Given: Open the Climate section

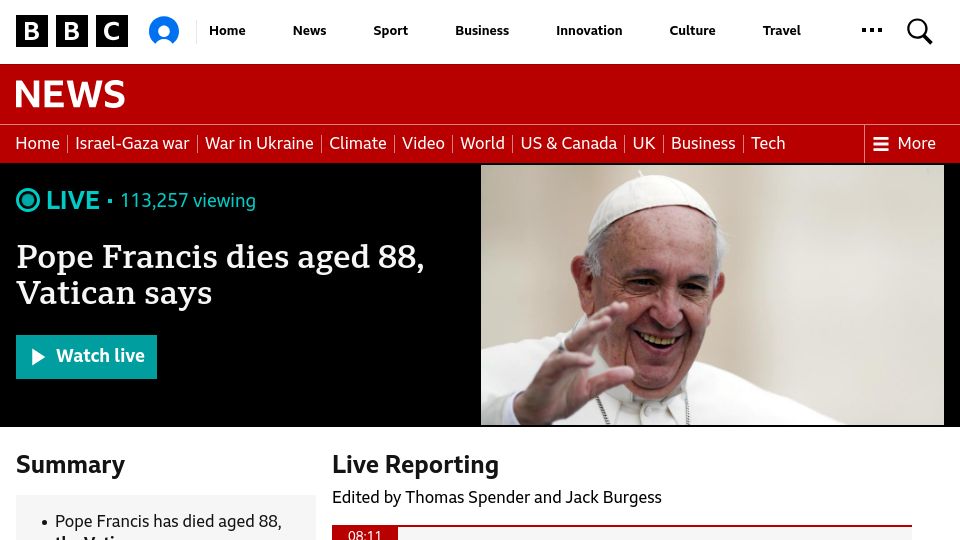Looking at the screenshot, I should coord(358,143).
